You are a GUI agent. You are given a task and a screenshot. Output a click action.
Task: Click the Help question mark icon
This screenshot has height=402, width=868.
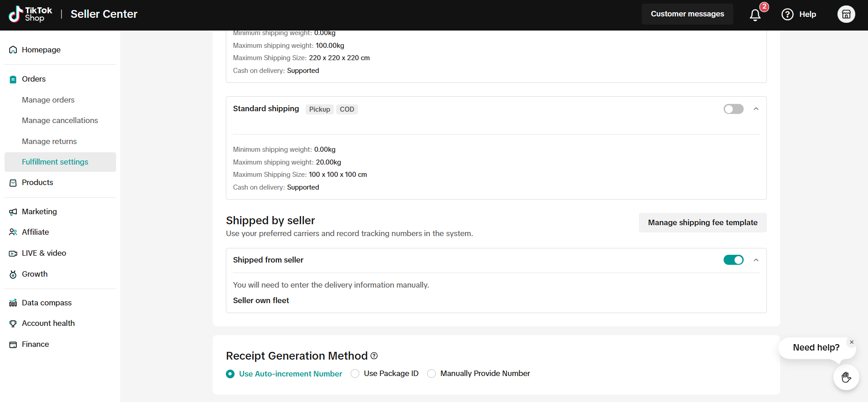point(787,15)
